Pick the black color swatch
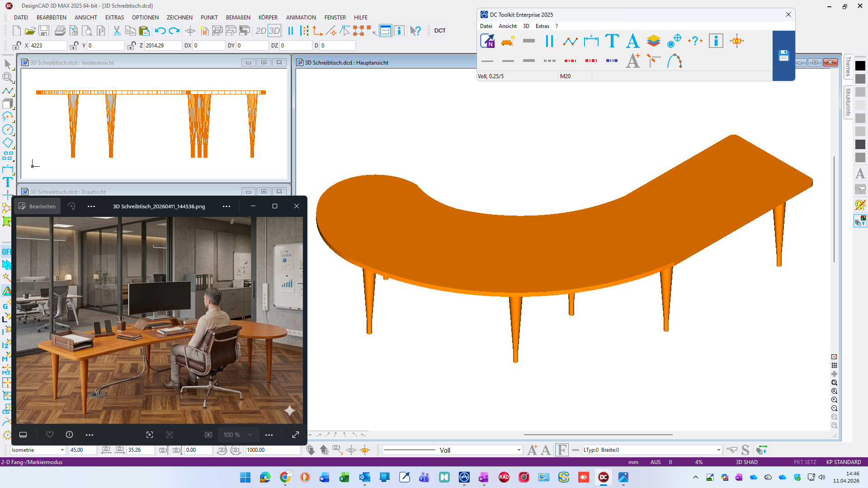The image size is (868, 488). [x=860, y=66]
